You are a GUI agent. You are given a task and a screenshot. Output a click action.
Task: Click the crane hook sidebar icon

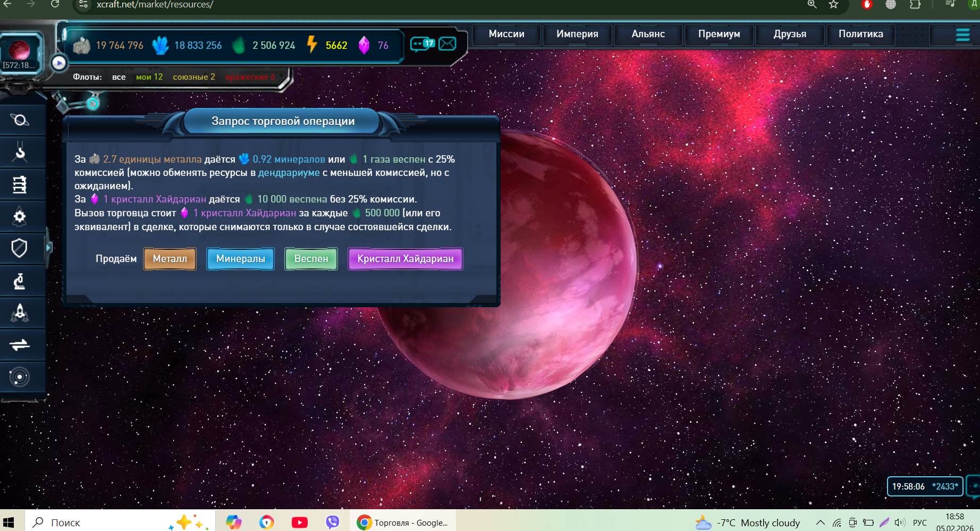click(20, 153)
